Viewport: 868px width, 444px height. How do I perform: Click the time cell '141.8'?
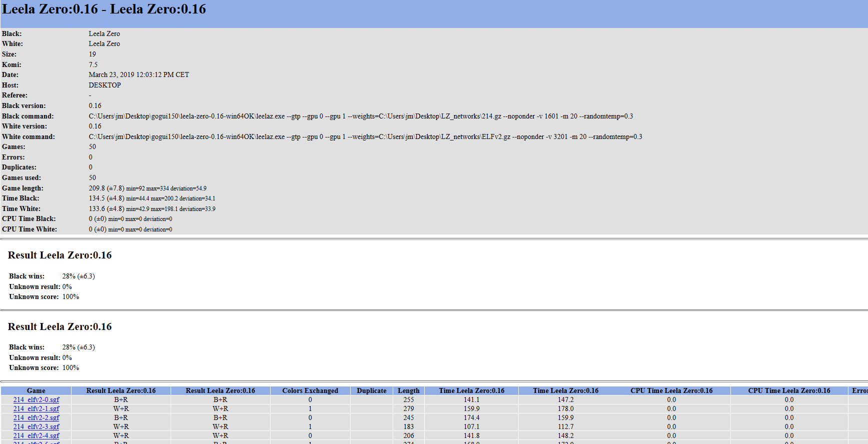pyautogui.click(x=471, y=435)
